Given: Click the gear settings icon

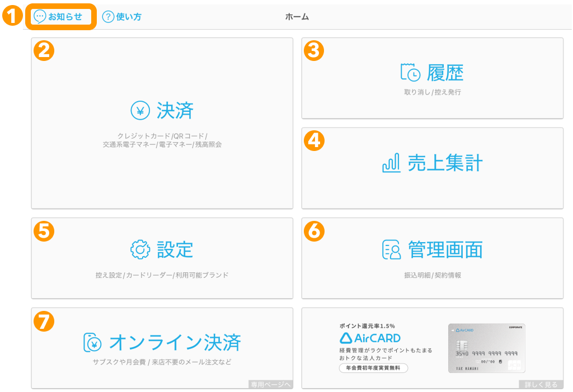Looking at the screenshot, I should (x=140, y=249).
